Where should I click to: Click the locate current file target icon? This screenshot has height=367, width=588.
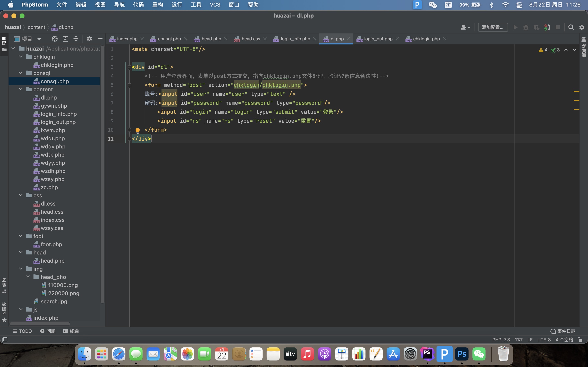coord(55,39)
